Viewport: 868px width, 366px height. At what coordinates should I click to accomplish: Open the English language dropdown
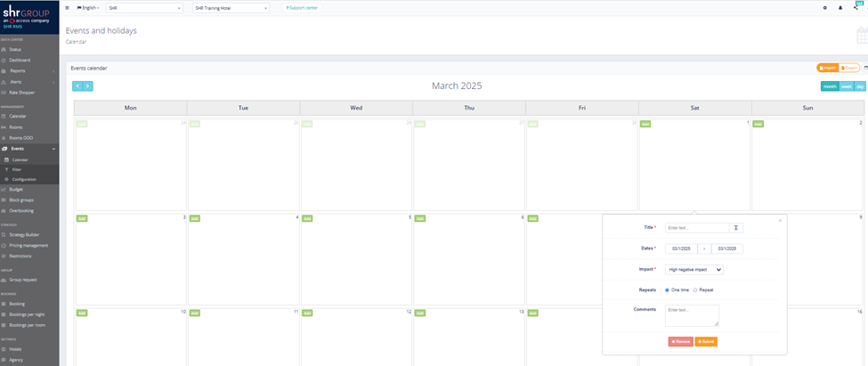click(x=87, y=8)
